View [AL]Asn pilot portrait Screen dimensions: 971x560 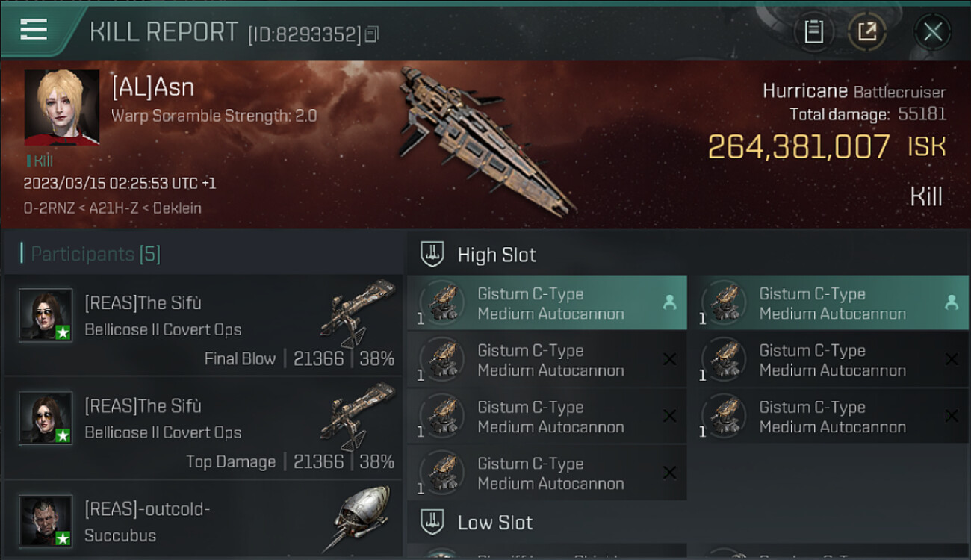62,108
